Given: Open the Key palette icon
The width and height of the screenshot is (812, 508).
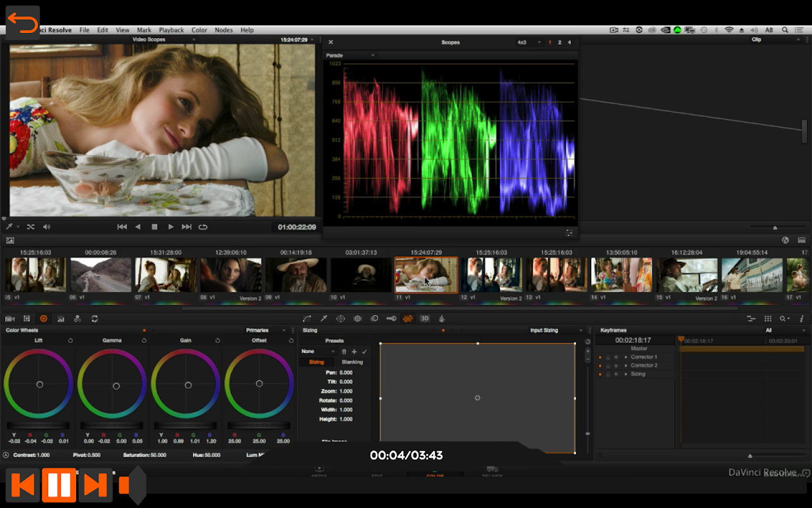Looking at the screenshot, I should pyautogui.click(x=391, y=319).
